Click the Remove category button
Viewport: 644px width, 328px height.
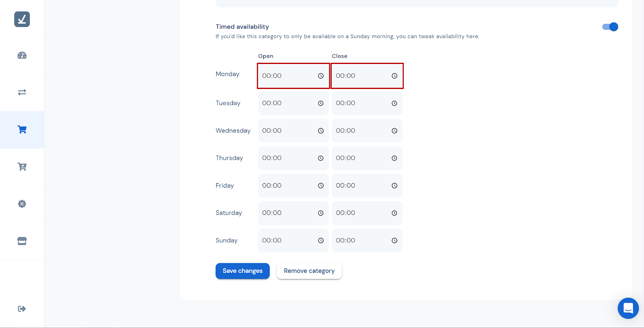309,271
